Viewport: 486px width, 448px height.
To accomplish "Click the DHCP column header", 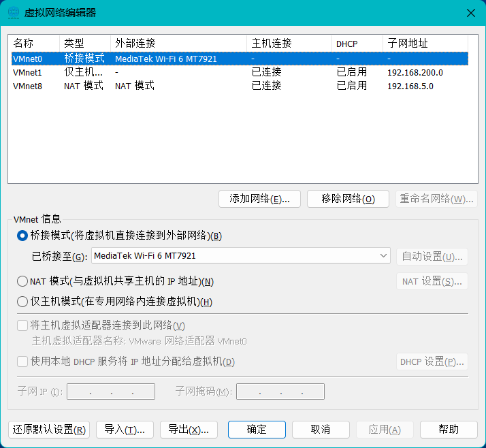I will (x=357, y=44).
